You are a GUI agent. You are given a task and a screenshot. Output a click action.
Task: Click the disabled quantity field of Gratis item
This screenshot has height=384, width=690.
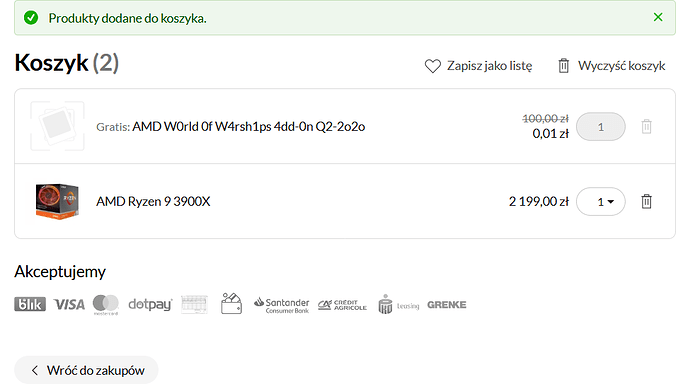pos(601,127)
